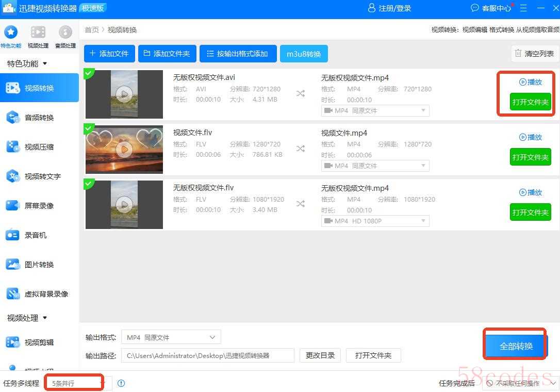This screenshot has width=560, height=392.
Task: Open the m3u8转换 tool
Action: click(304, 54)
